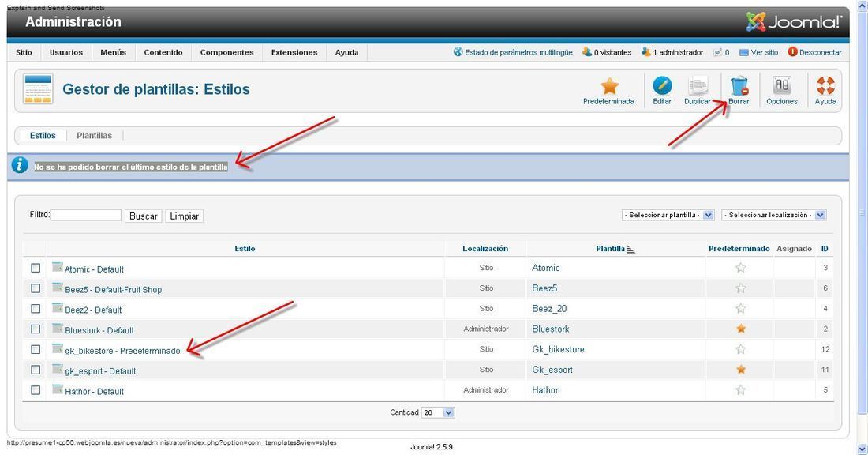
Task: Toggle default star for Atomic row
Action: click(741, 268)
